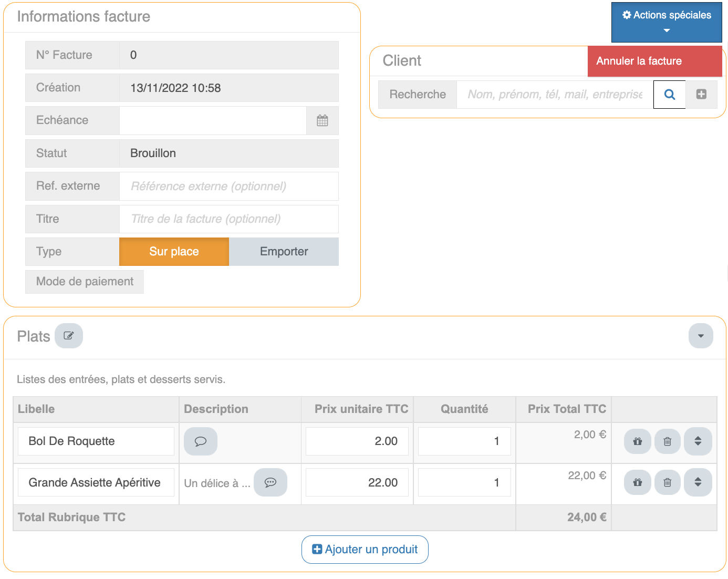728x579 pixels.
Task: Mark Bol De Roquette as a gift
Action: (637, 441)
